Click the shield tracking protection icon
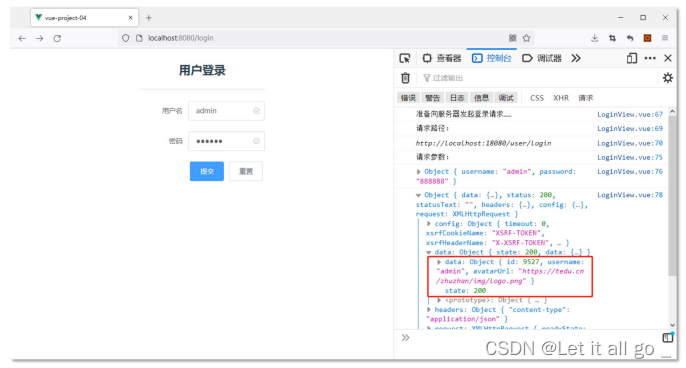 [x=126, y=38]
